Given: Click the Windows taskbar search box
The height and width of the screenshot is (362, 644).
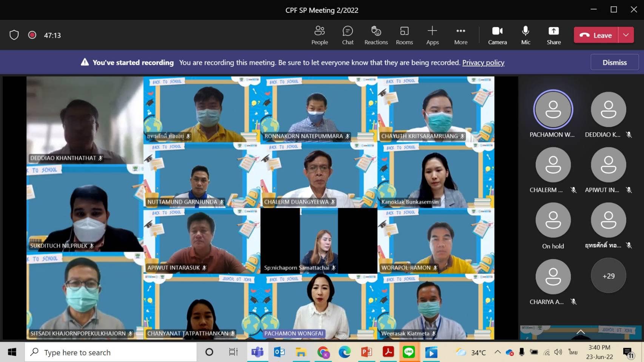Looking at the screenshot, I should point(111,352).
